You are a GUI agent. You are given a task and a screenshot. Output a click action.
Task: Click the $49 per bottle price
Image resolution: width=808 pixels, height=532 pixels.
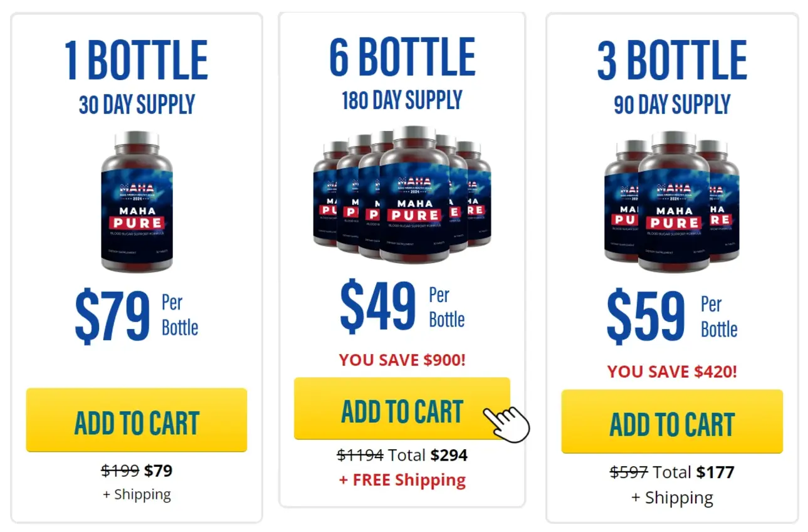tap(378, 307)
